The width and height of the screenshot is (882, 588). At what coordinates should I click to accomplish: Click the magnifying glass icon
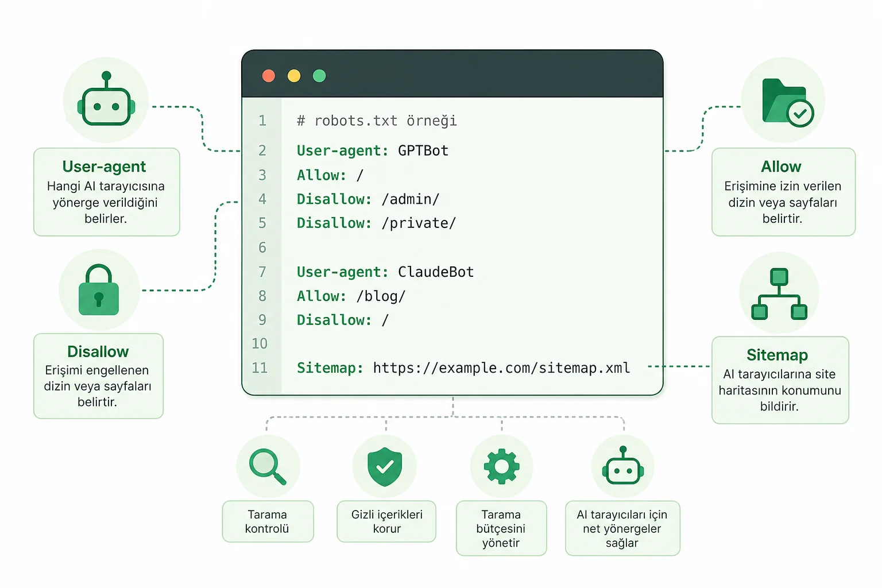[x=268, y=467]
